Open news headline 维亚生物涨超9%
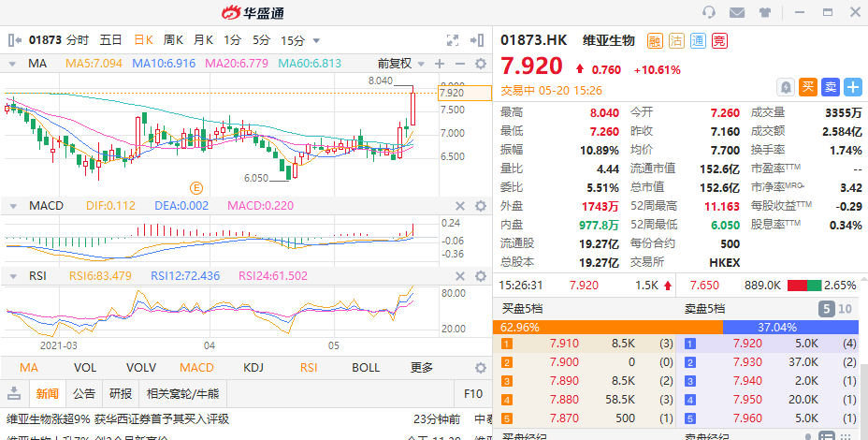868x440 pixels. 118,419
